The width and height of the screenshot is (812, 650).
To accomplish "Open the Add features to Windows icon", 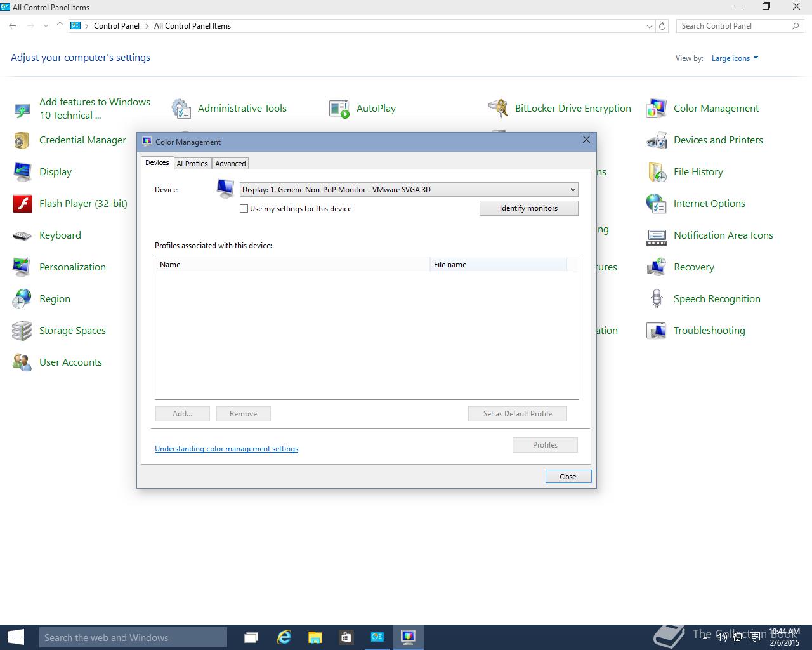I will pyautogui.click(x=22, y=109).
